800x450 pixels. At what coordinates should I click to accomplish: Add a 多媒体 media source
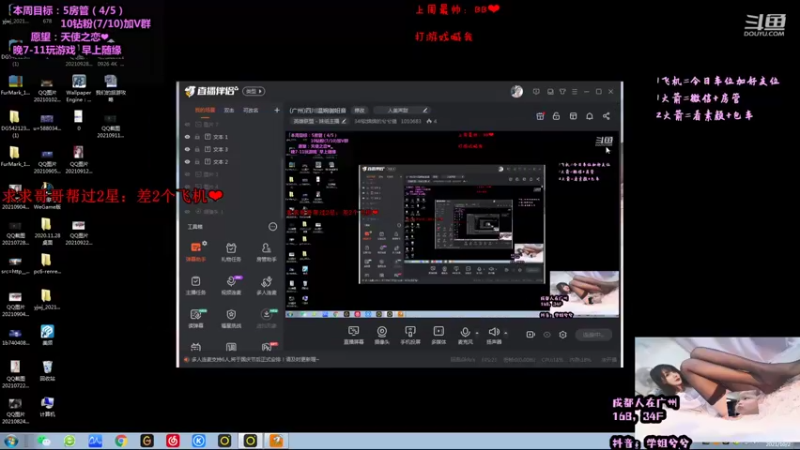(x=439, y=335)
